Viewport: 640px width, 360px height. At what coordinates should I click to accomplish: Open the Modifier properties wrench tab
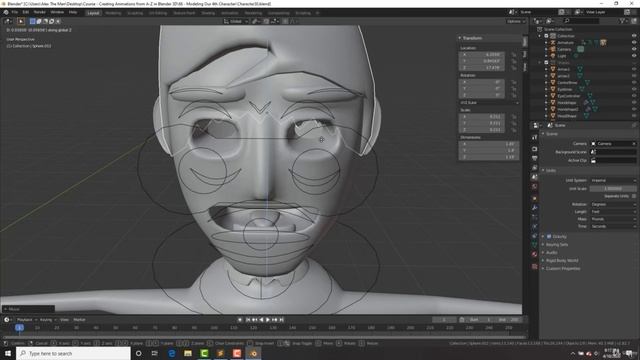pos(534,207)
